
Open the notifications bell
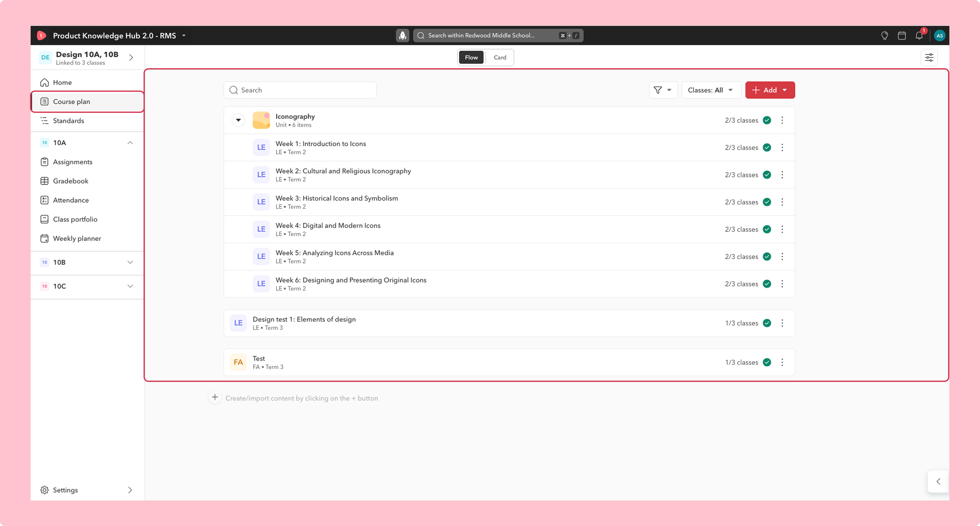[x=919, y=35]
